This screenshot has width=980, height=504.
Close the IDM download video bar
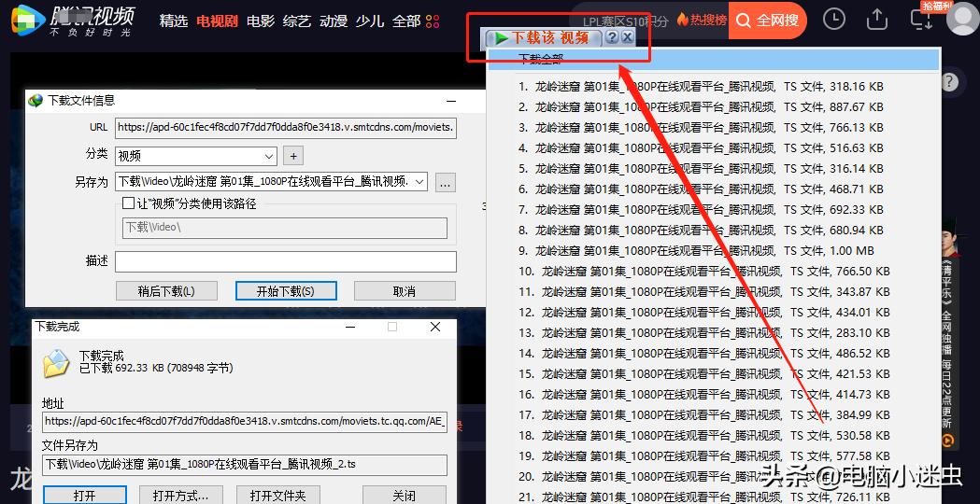pyautogui.click(x=628, y=37)
